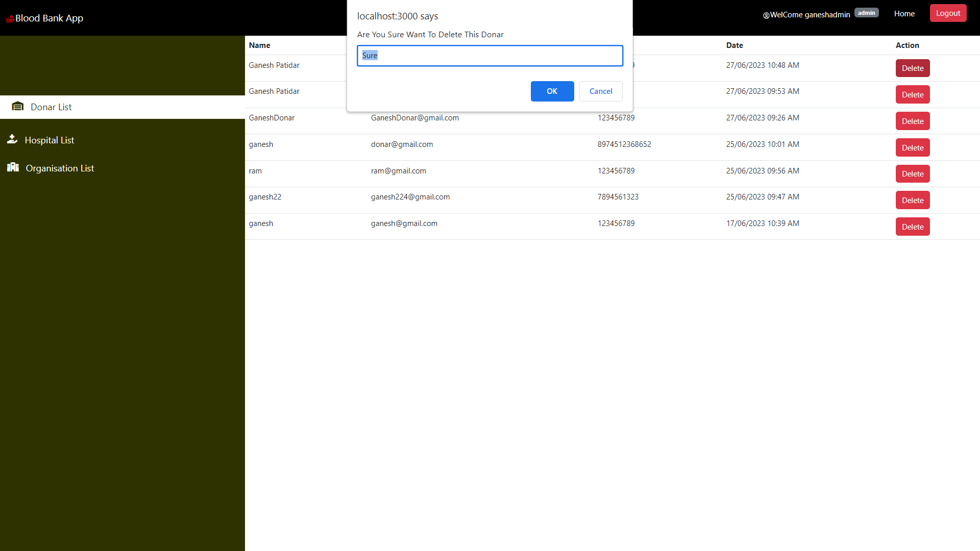Open the Organisation List section
980x551 pixels.
click(x=60, y=168)
